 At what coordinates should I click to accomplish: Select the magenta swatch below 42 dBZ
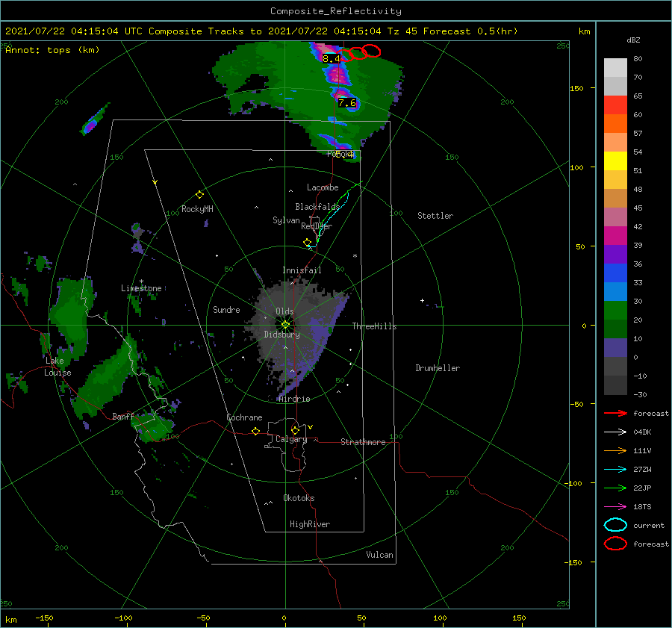615,236
